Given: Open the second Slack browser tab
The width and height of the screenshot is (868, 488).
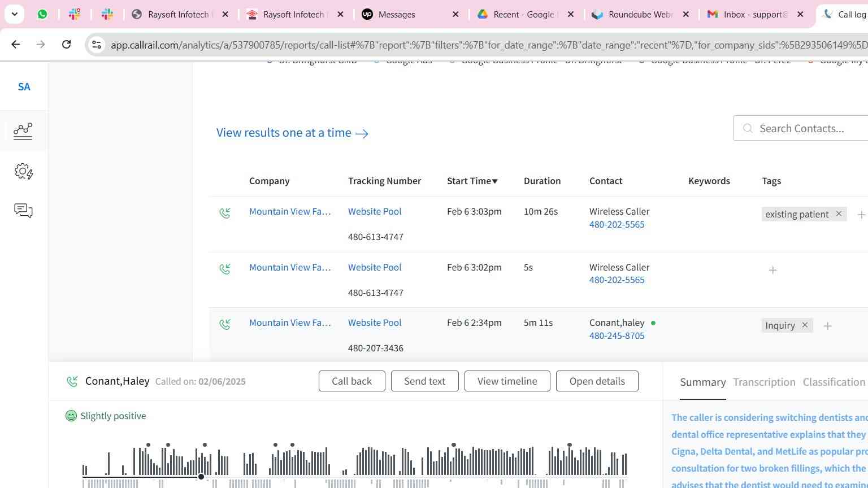Looking at the screenshot, I should tap(107, 14).
